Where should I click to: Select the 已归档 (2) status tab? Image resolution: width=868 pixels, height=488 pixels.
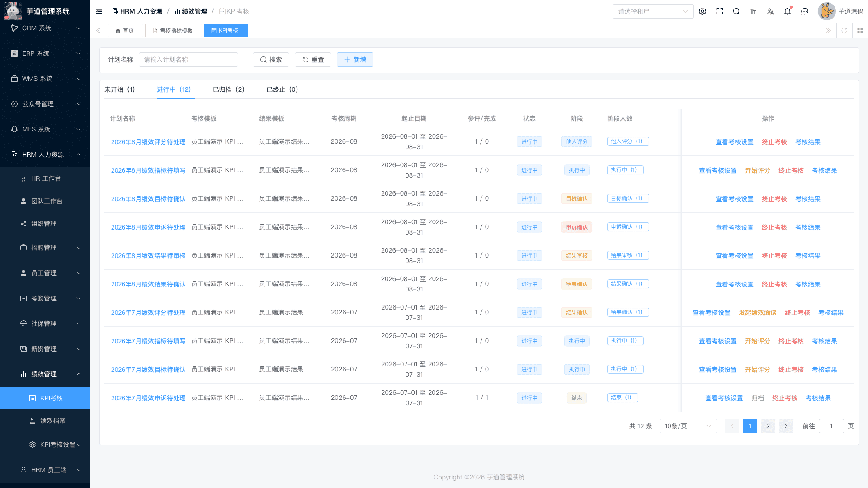229,89
